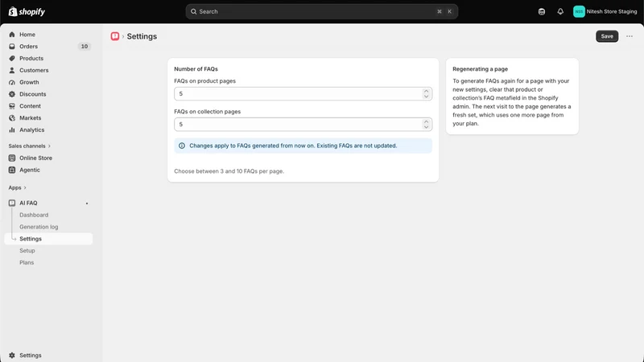
Task: Focus the FAQs on collection pages field
Action: coord(303,125)
